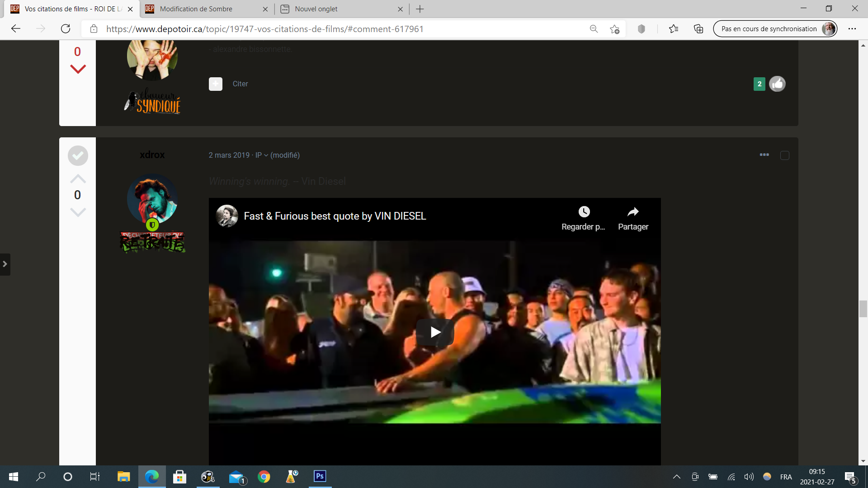Open volume control in system tray
This screenshot has height=488, width=868.
point(749,477)
